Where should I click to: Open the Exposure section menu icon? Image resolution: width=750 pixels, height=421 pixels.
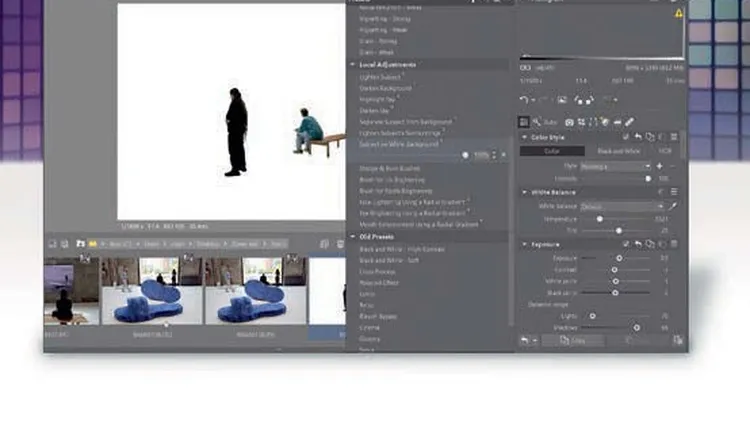674,244
